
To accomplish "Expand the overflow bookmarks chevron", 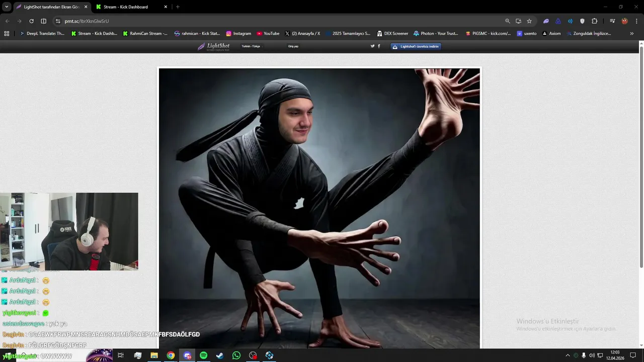I will [632, 34].
